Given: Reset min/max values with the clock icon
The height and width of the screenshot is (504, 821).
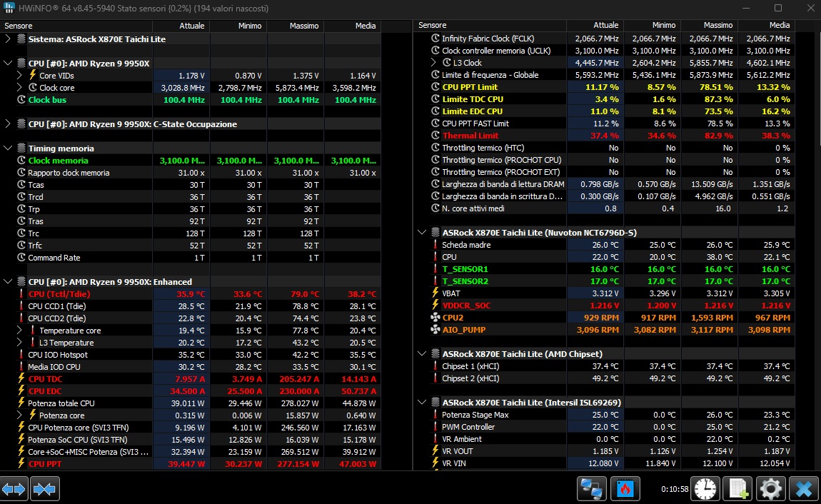Looking at the screenshot, I should tap(705, 489).
